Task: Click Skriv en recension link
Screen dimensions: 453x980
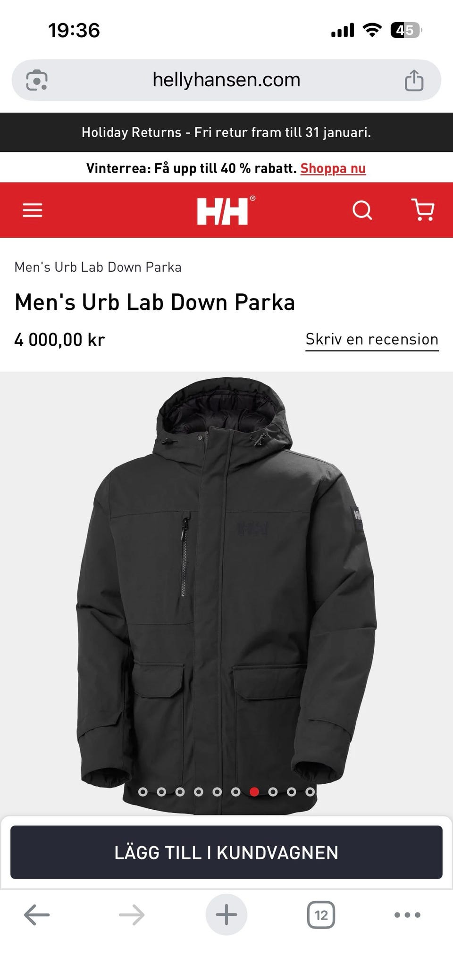Action: click(372, 340)
